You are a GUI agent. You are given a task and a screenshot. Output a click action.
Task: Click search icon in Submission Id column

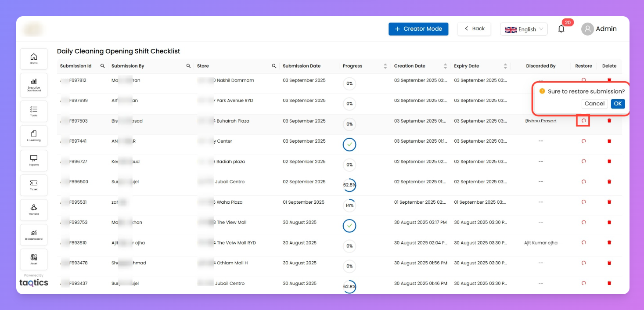(x=103, y=66)
